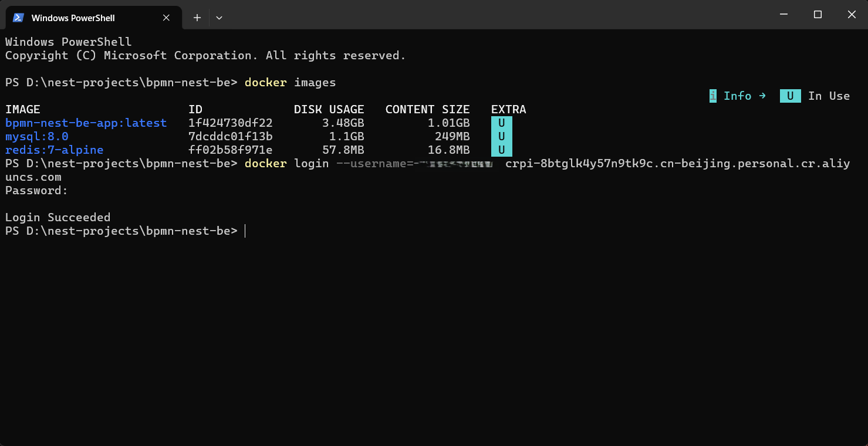Click the CONTENT SIZE column header

(x=428, y=109)
